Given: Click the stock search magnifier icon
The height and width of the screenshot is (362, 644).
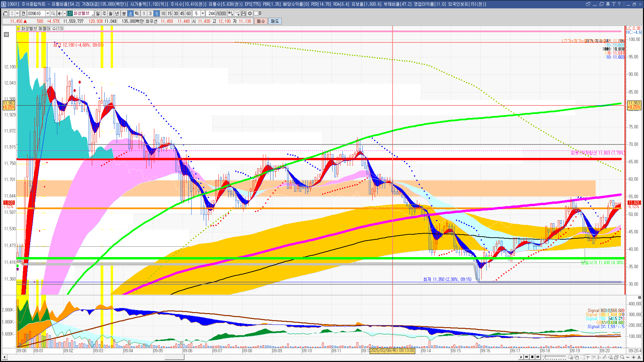Looking at the screenshot, I should (53, 13).
